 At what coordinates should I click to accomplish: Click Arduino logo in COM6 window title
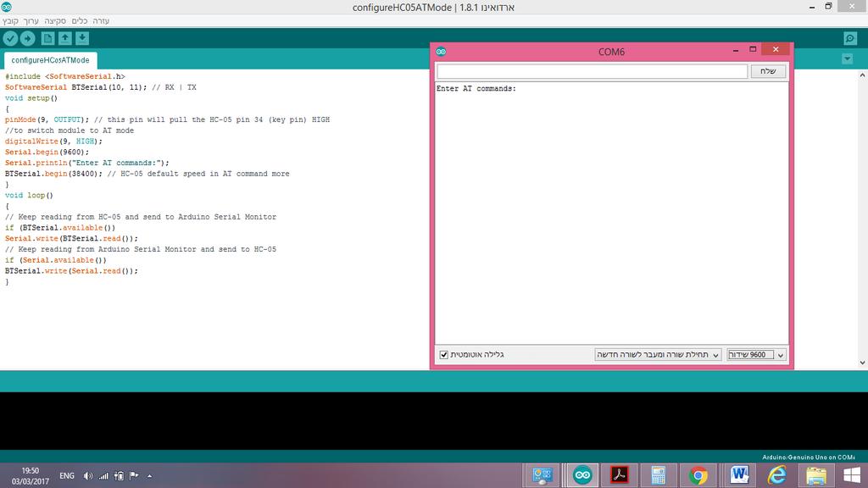(x=441, y=52)
